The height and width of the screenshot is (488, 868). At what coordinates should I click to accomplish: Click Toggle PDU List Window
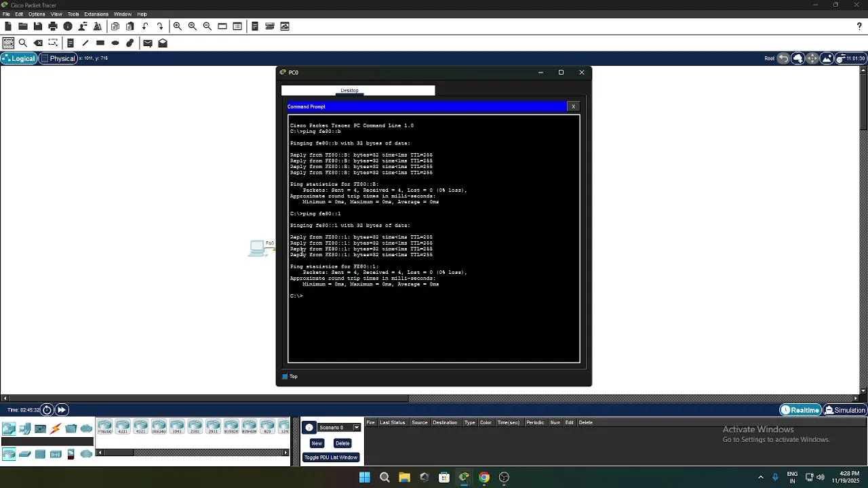point(330,457)
